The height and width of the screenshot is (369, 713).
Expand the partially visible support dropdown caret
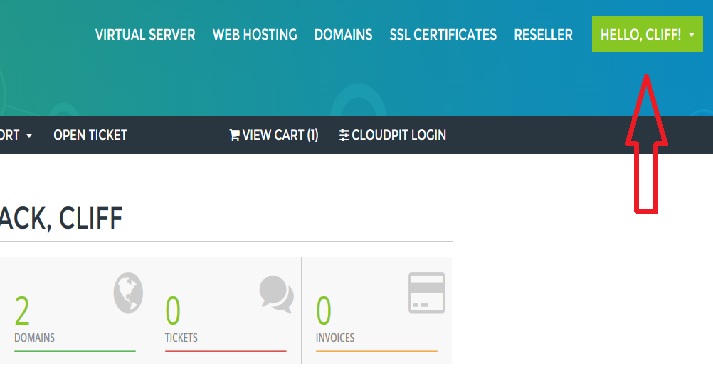coord(29,136)
